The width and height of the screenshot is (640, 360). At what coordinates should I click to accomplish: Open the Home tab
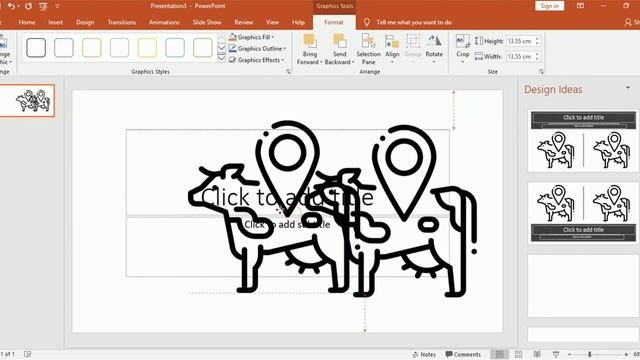click(x=27, y=22)
